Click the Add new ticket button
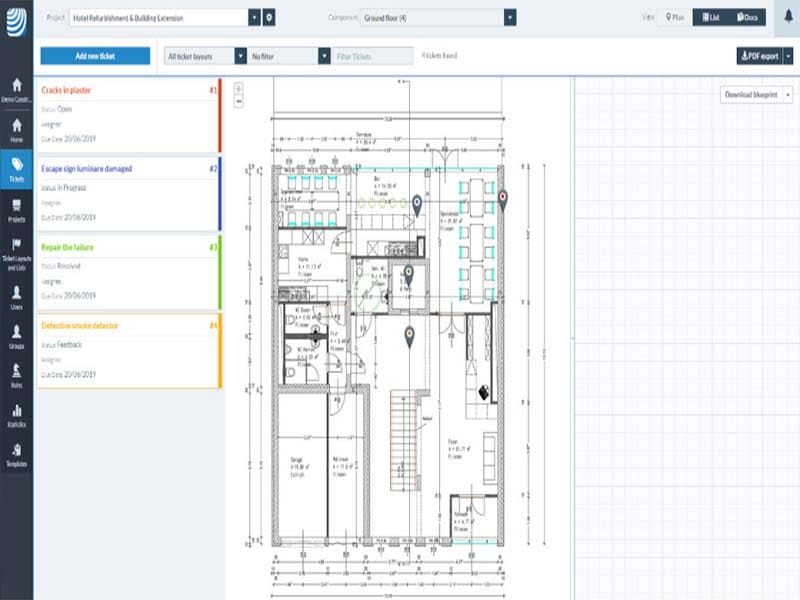The height and width of the screenshot is (600, 800). pos(95,56)
